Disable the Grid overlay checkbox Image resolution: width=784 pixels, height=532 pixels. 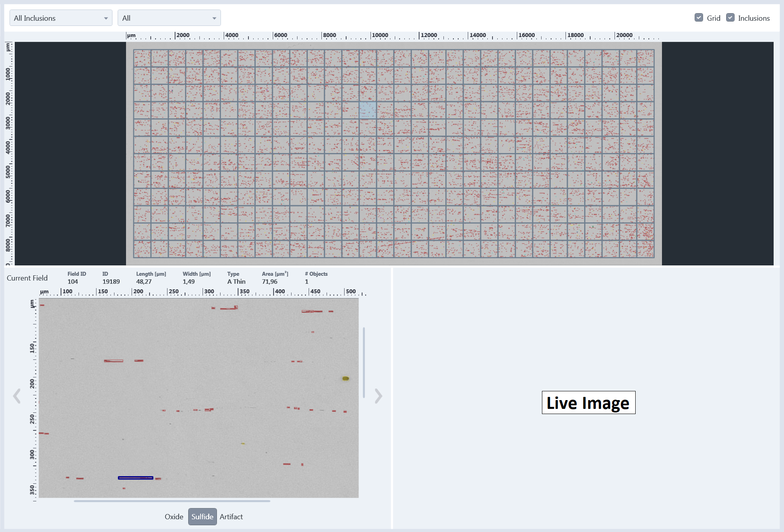tap(699, 18)
